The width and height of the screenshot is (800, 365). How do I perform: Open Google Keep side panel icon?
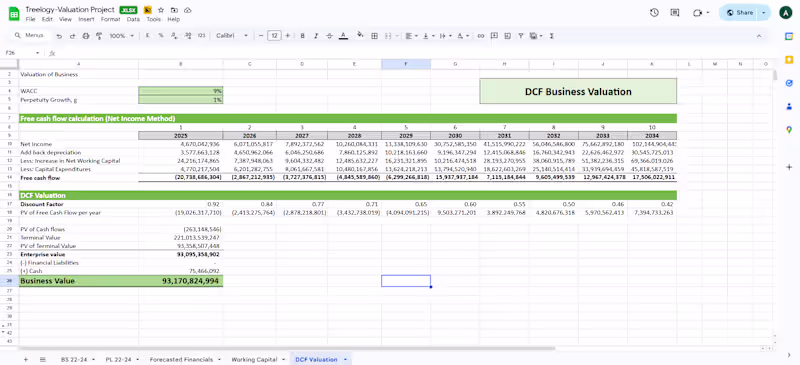[x=789, y=60]
